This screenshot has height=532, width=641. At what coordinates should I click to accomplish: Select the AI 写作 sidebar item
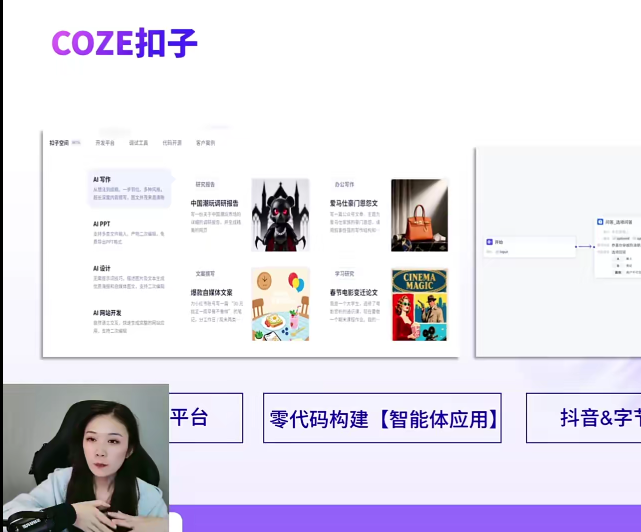(x=129, y=188)
